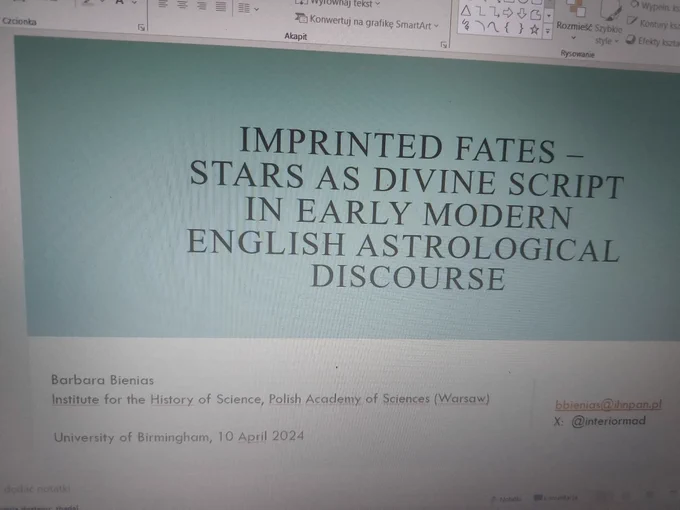Open the Czcionka dialog launcher
Viewport: 680px width, 510px height.
[x=141, y=27]
